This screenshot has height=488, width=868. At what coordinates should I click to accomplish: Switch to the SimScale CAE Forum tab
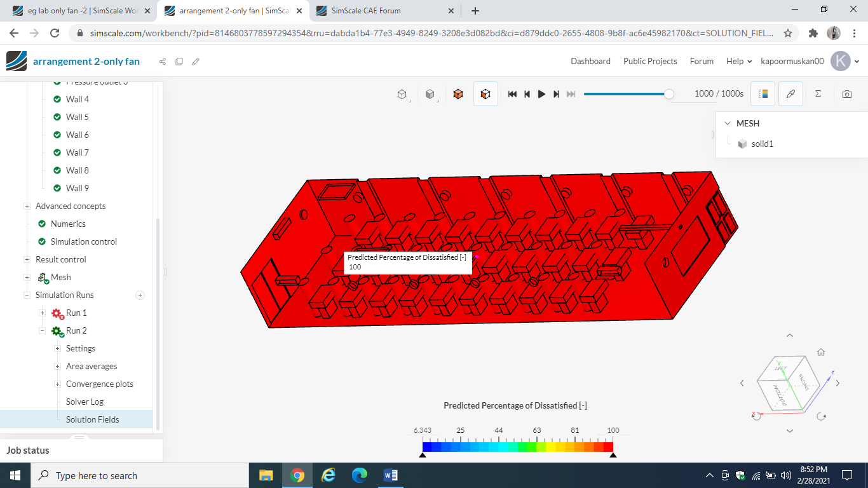coord(384,11)
